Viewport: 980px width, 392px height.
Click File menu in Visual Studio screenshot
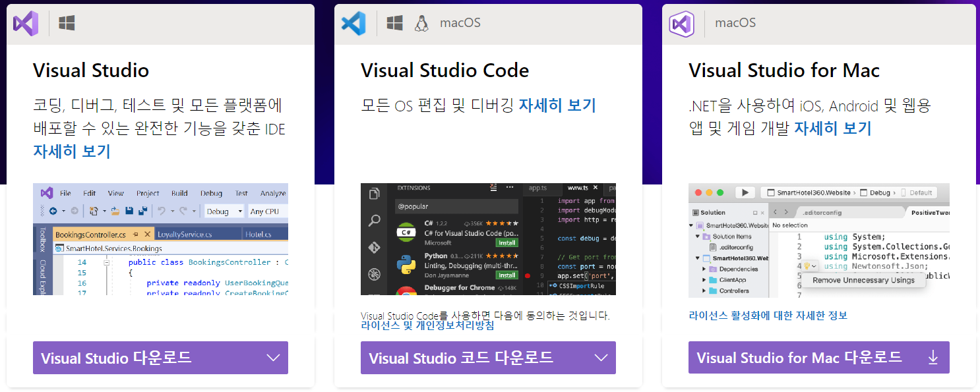65,193
